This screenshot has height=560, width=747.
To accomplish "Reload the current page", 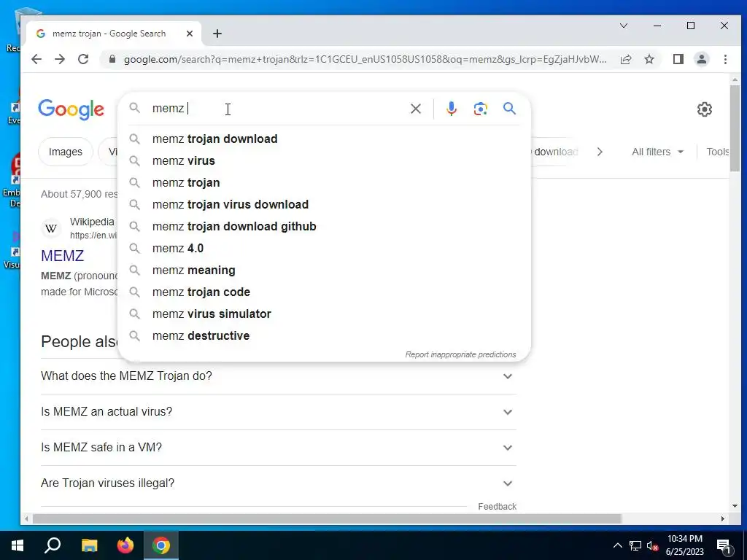I will point(83,59).
